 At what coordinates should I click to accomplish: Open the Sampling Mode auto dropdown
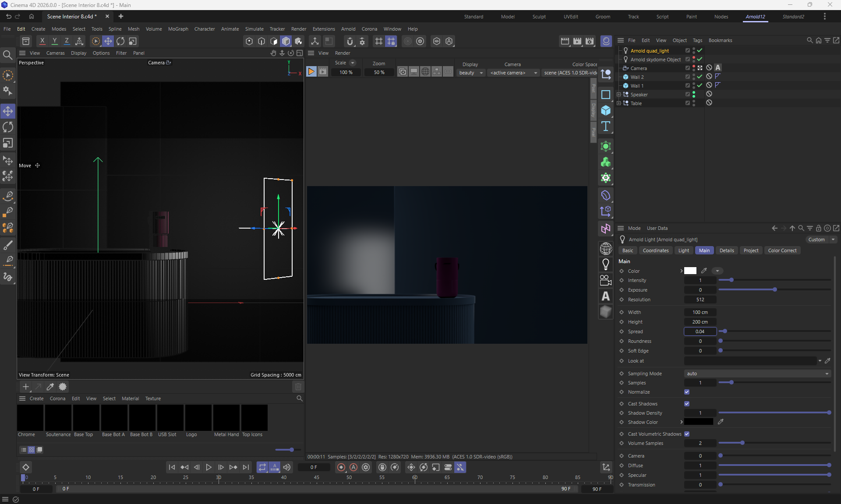[757, 374]
